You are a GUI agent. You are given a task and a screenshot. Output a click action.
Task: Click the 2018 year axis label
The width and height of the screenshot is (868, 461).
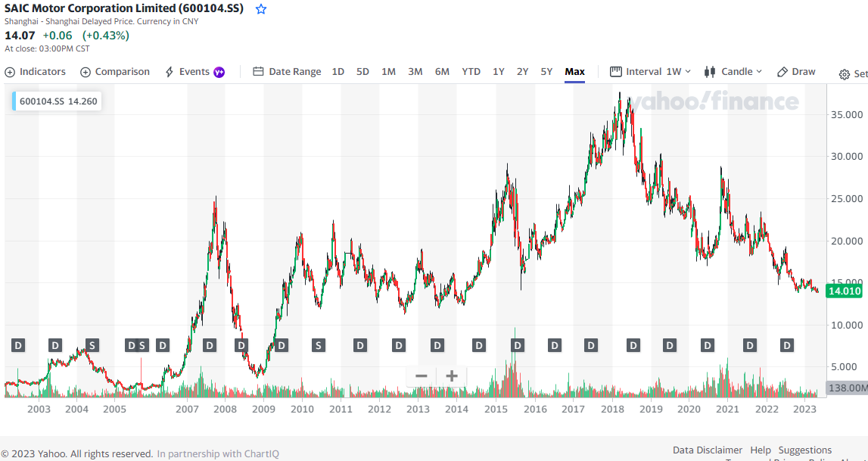pyautogui.click(x=612, y=410)
